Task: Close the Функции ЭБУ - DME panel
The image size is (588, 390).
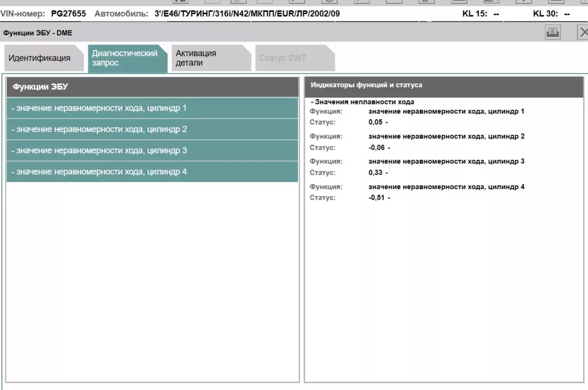Action: click(x=583, y=32)
